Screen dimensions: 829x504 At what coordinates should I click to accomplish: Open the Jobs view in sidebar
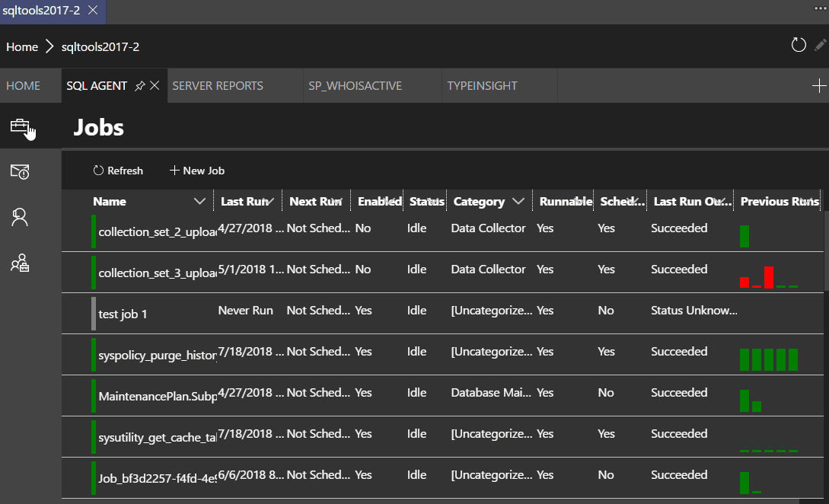tap(20, 126)
